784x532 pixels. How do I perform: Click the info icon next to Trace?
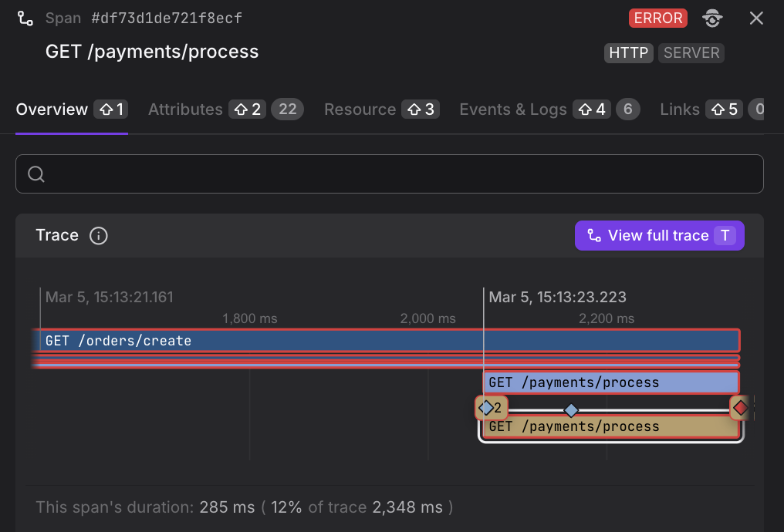point(99,236)
